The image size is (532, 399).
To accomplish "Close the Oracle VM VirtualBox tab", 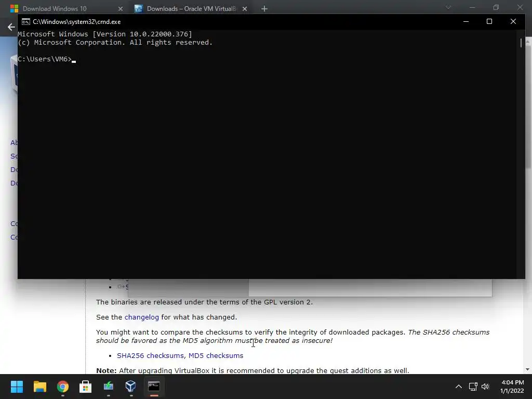I will pos(245,9).
